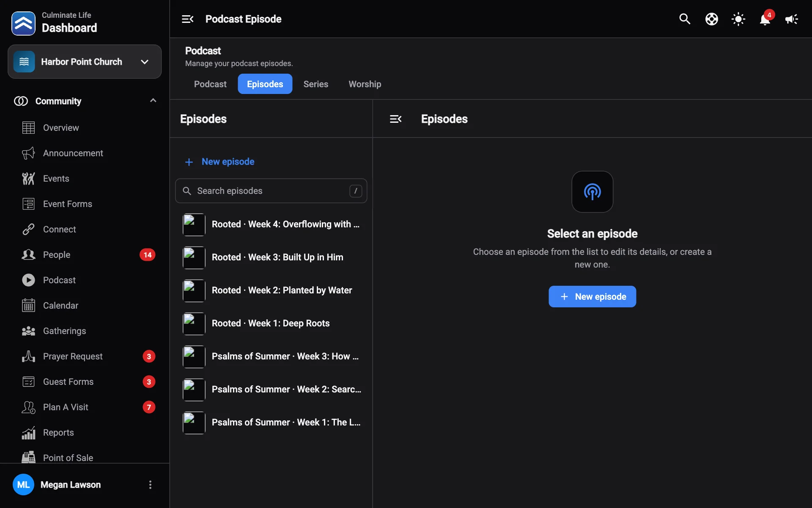Click thumbnail of Psalms of Summer Week 2
Image resolution: width=812 pixels, height=508 pixels.
(194, 390)
